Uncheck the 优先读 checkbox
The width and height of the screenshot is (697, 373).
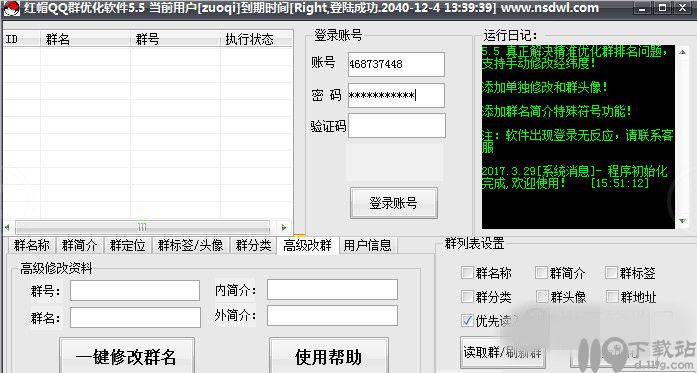[467, 320]
